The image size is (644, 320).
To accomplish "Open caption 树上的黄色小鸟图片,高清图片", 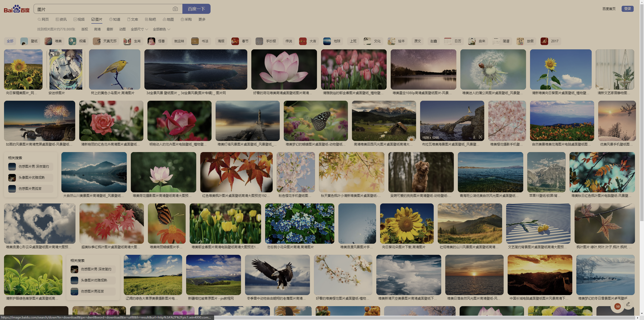I will (x=113, y=93).
